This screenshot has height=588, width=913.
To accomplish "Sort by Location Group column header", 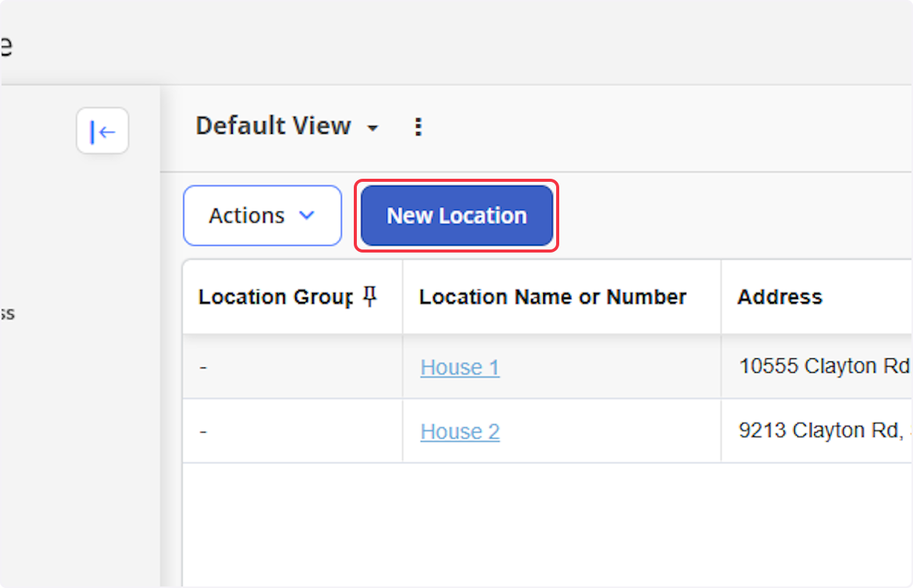I will (275, 297).
